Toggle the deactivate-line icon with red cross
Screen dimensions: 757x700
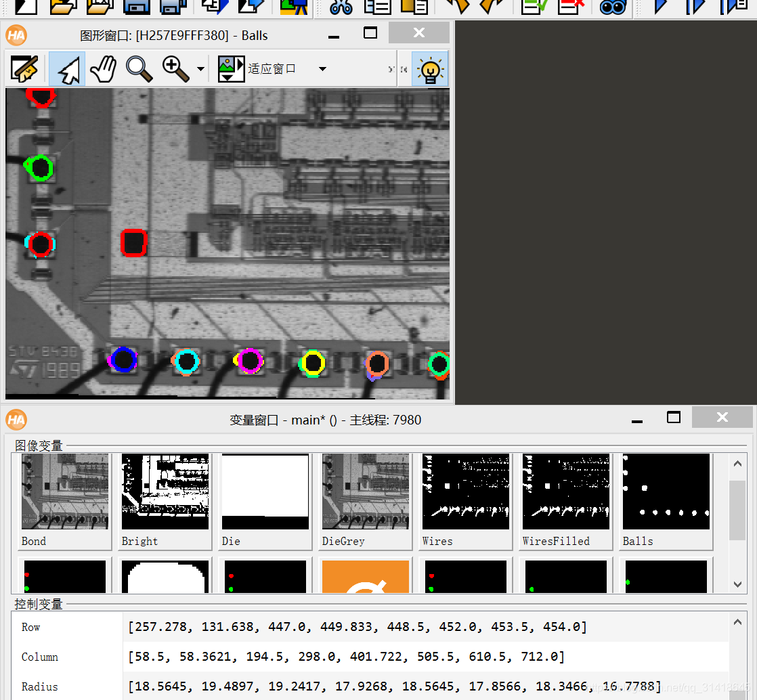tap(572, 7)
